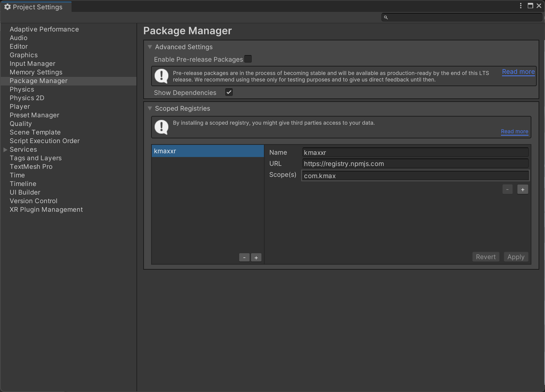
Task: Collapse the Advanced Settings section
Action: click(150, 46)
